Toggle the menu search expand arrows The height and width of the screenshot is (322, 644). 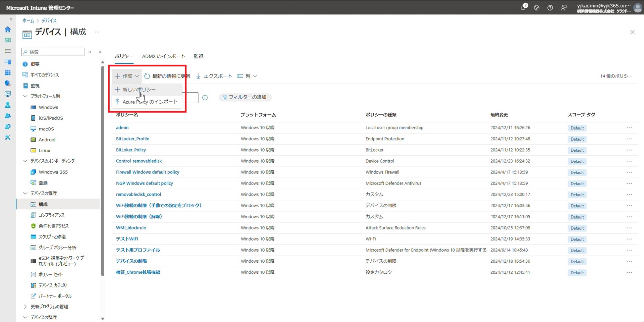click(x=90, y=52)
